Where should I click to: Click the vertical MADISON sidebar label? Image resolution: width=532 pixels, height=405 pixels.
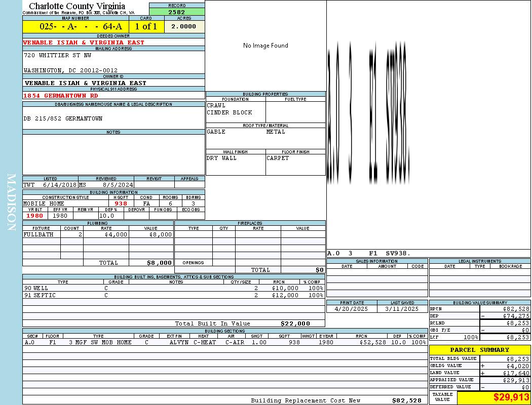pos(11,202)
